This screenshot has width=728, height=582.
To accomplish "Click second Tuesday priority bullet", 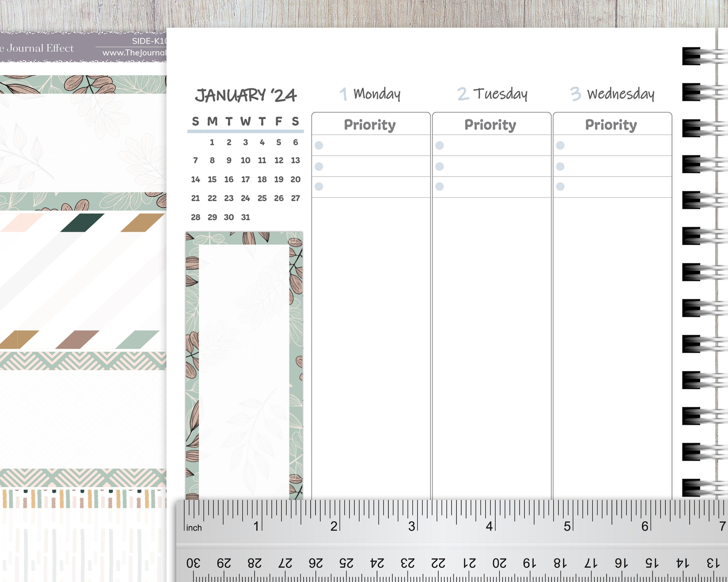I will 439,166.
